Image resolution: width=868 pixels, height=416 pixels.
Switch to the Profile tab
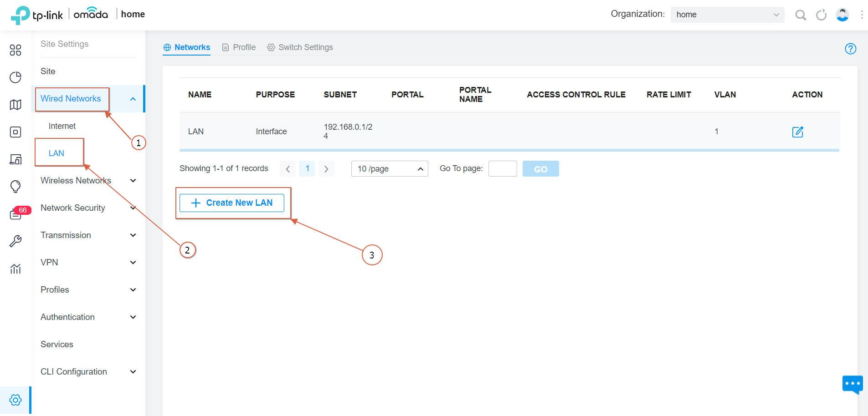pos(239,47)
